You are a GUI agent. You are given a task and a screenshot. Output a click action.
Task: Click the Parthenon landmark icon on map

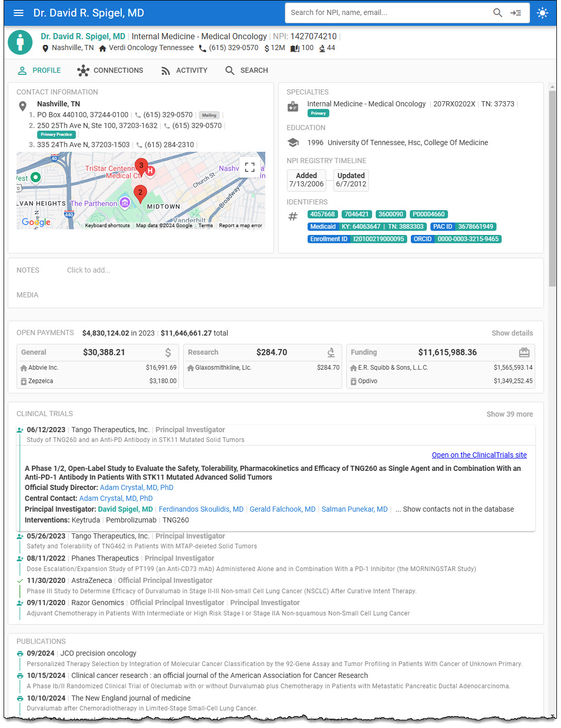pos(124,203)
